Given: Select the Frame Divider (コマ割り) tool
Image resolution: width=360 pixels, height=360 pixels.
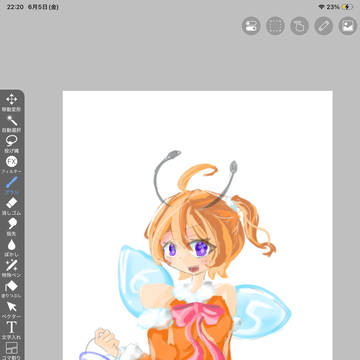Looking at the screenshot, I should click(12, 351).
